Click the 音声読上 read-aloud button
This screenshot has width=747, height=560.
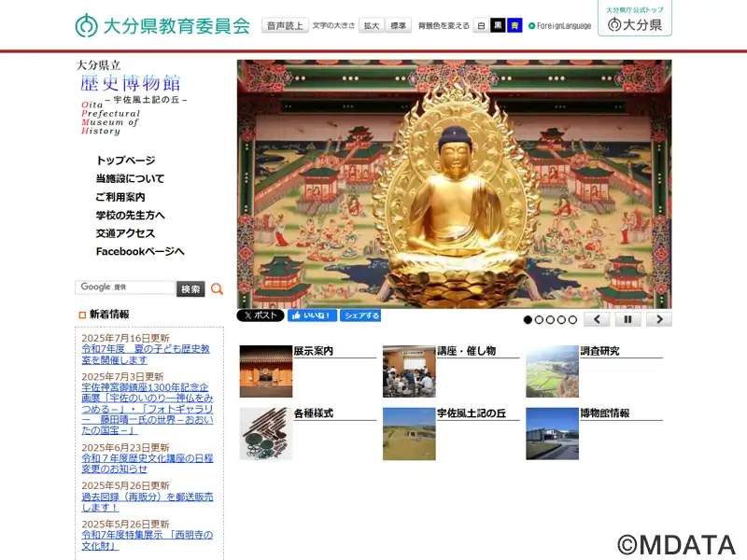point(285,25)
